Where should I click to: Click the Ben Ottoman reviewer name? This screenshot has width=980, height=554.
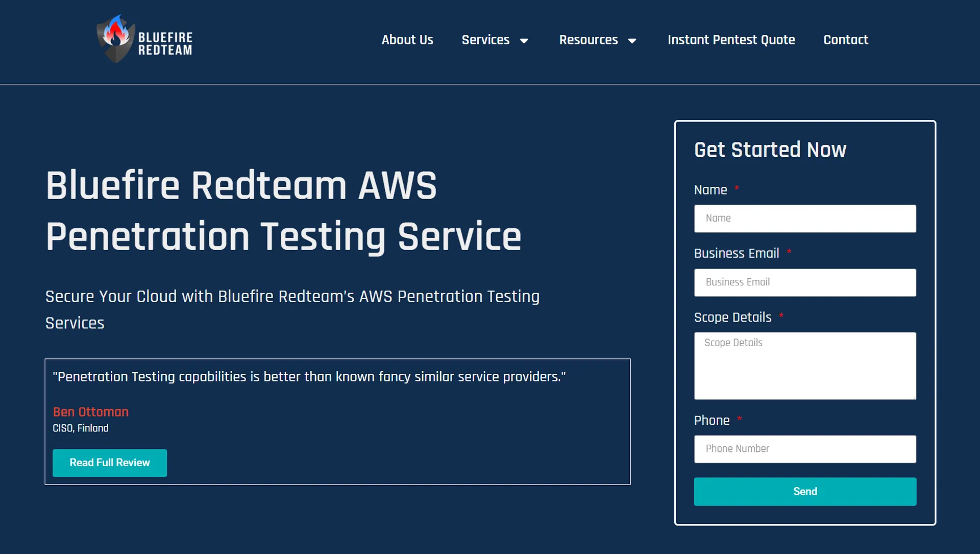pos(91,412)
